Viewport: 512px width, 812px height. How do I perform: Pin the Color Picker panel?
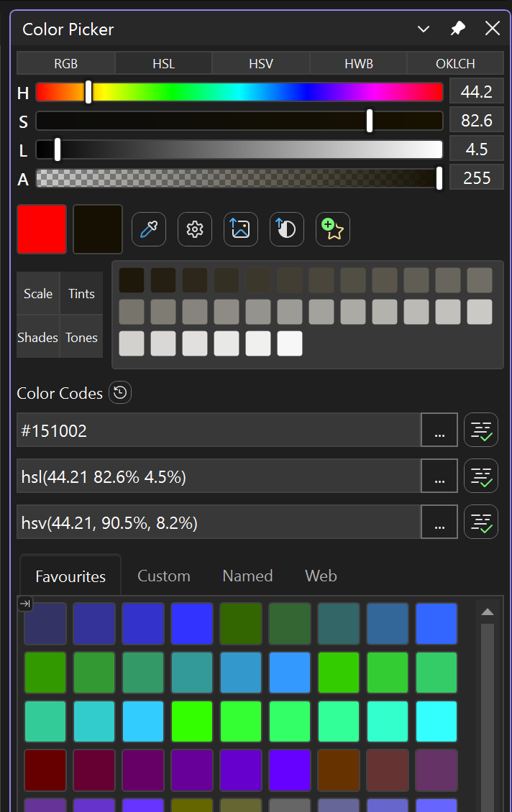(x=457, y=29)
